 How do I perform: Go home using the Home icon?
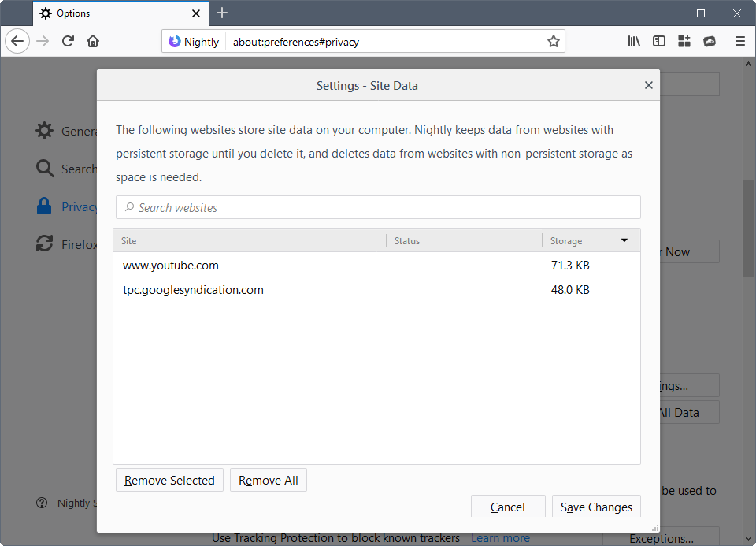click(93, 41)
